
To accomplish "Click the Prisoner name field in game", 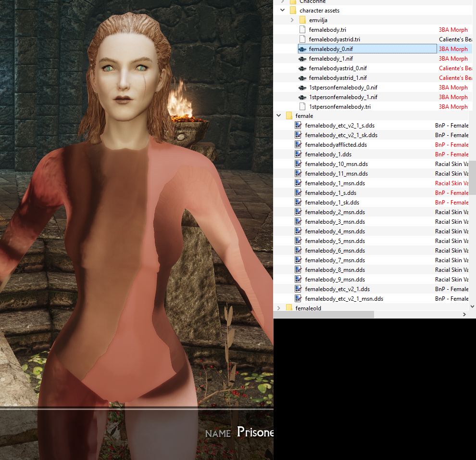I will coord(255,432).
